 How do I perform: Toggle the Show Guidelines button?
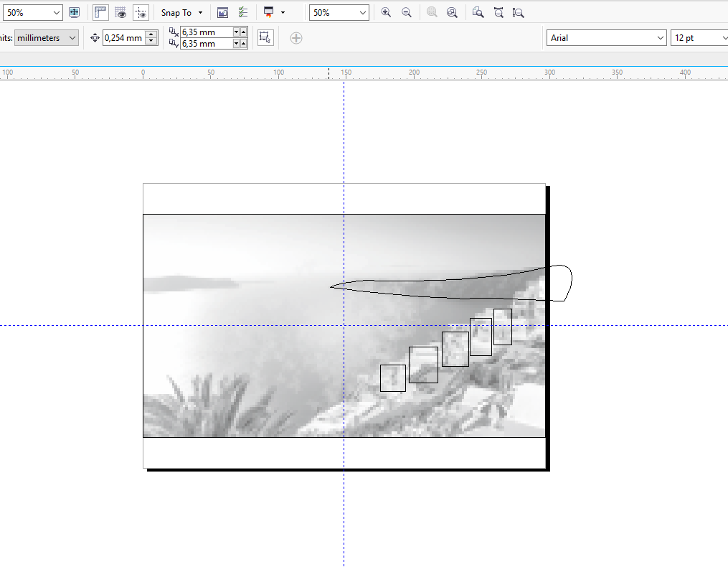point(141,13)
